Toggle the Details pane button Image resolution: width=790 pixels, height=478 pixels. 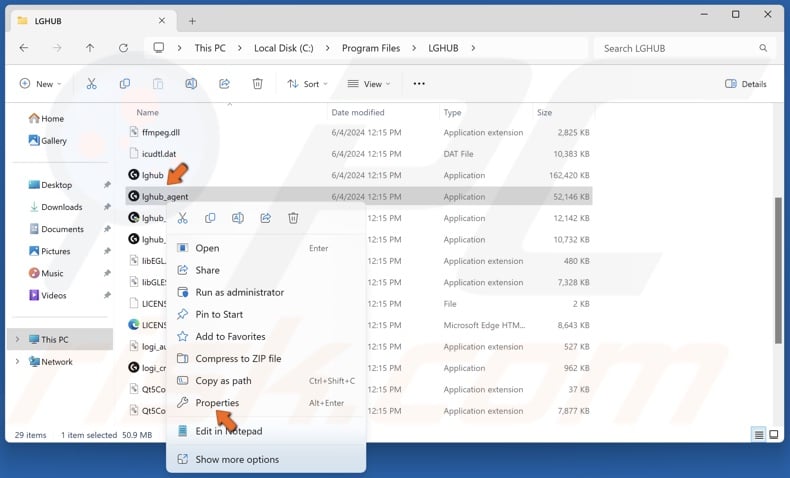[746, 84]
